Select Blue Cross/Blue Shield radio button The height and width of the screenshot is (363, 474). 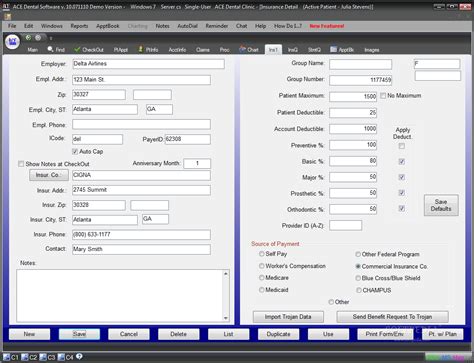pos(358,278)
